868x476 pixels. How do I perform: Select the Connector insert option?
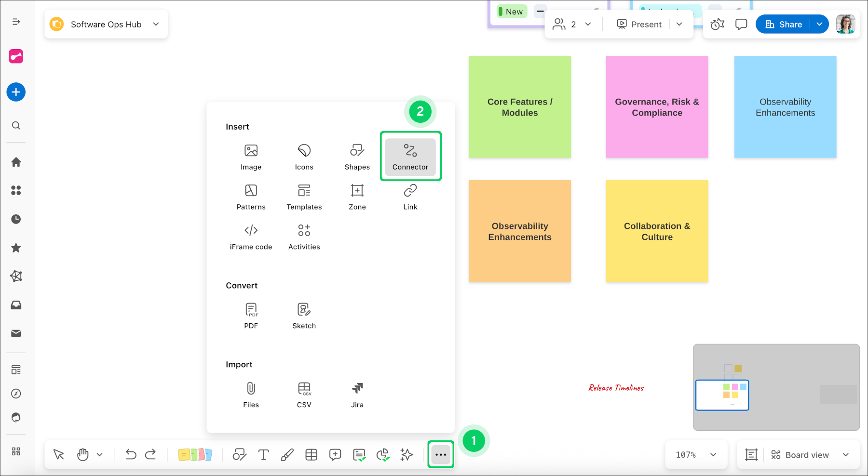point(410,157)
